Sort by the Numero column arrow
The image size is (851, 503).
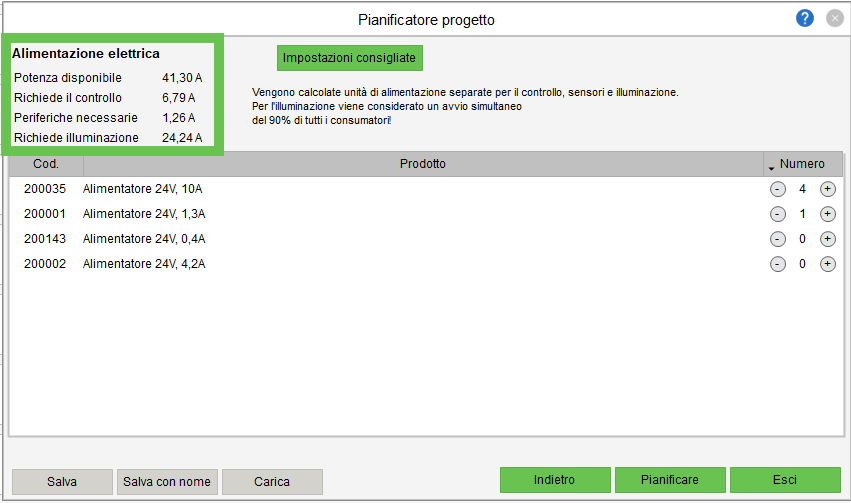click(x=771, y=166)
